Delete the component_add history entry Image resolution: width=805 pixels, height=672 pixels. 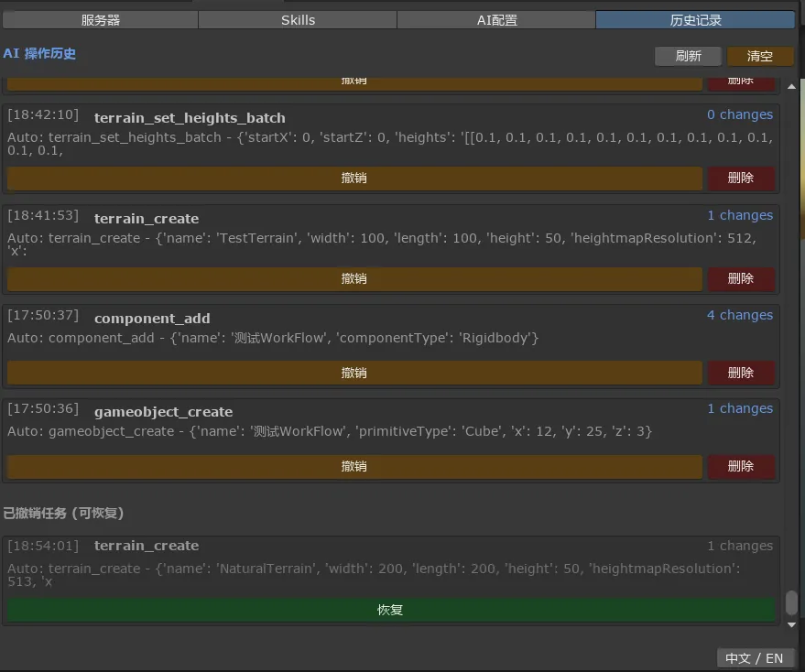coord(740,373)
